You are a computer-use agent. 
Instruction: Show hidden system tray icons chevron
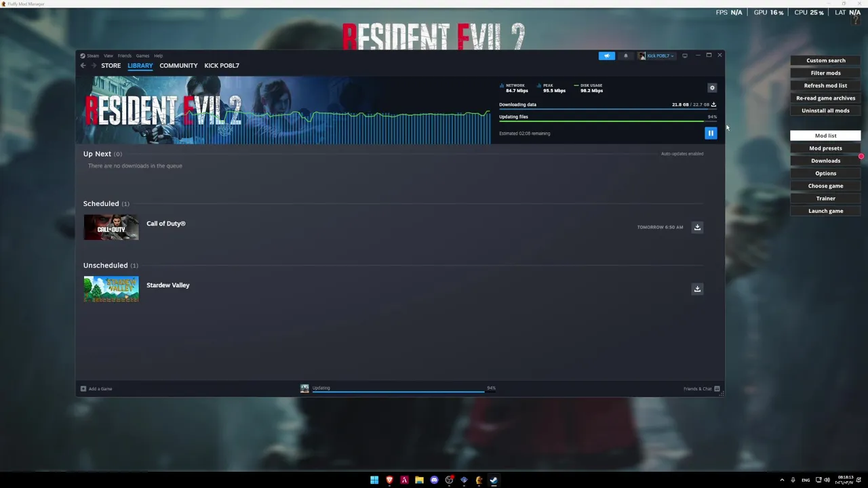782,480
